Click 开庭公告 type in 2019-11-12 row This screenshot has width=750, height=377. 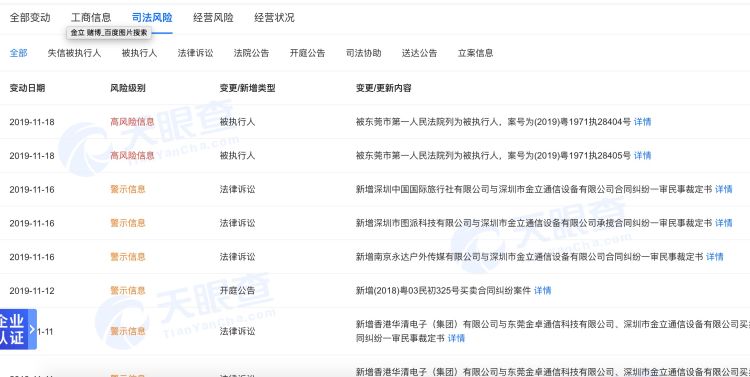tap(237, 290)
